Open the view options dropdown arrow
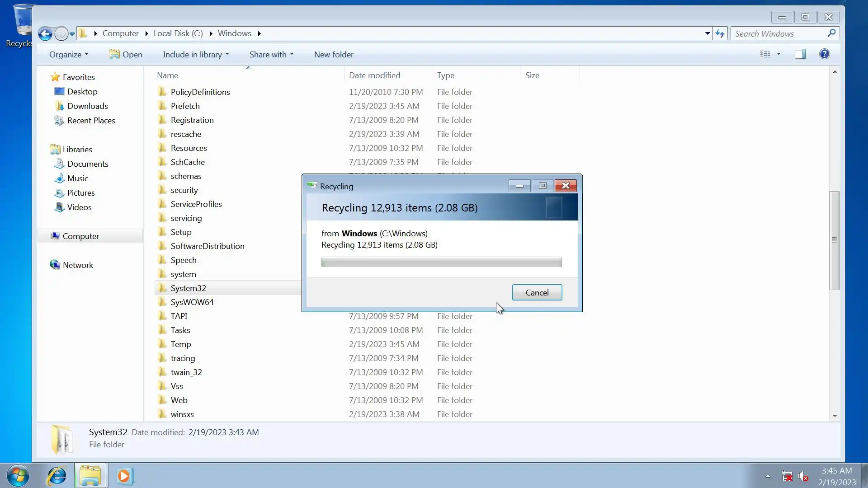Viewport: 868px width, 488px height. pyautogui.click(x=778, y=54)
